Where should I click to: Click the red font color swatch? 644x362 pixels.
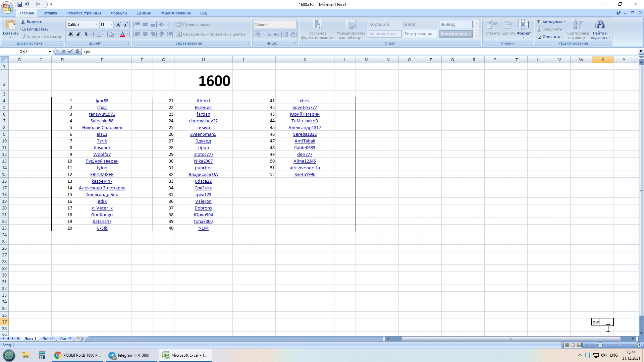(x=122, y=34)
